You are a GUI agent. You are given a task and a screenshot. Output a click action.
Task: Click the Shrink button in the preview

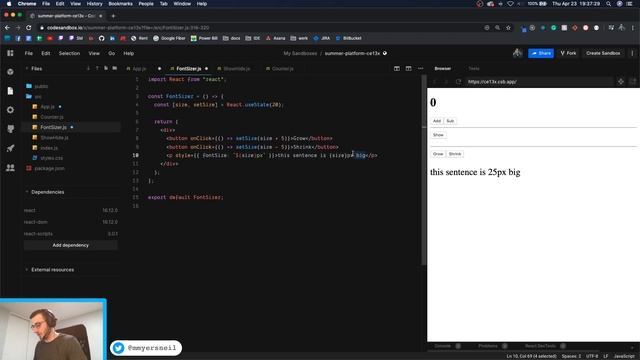(455, 154)
